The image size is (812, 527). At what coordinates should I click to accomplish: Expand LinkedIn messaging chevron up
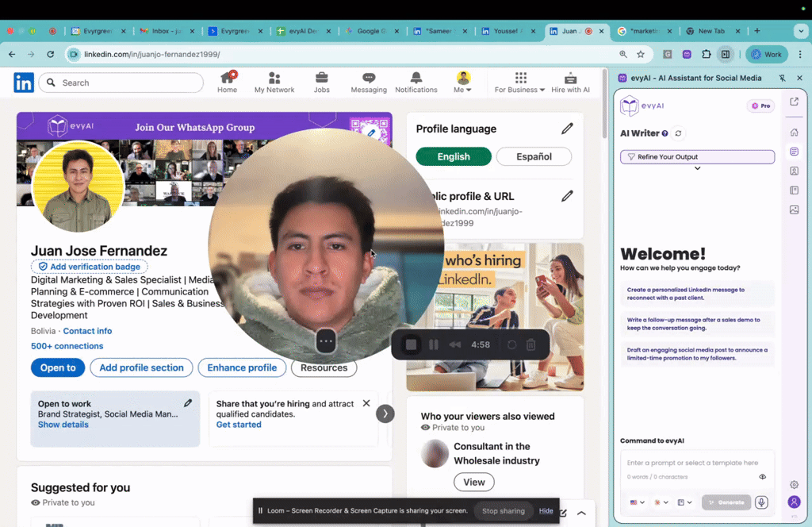click(581, 513)
